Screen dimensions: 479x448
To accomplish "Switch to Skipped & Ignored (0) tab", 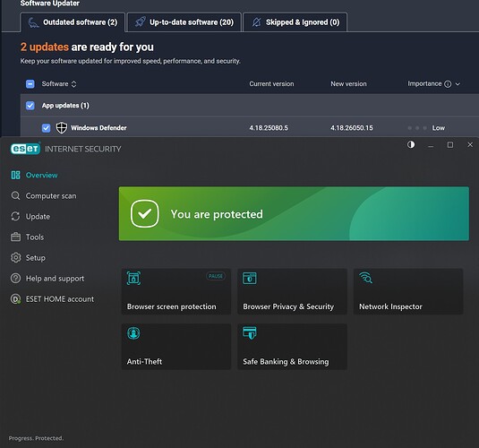I will pyautogui.click(x=295, y=22).
